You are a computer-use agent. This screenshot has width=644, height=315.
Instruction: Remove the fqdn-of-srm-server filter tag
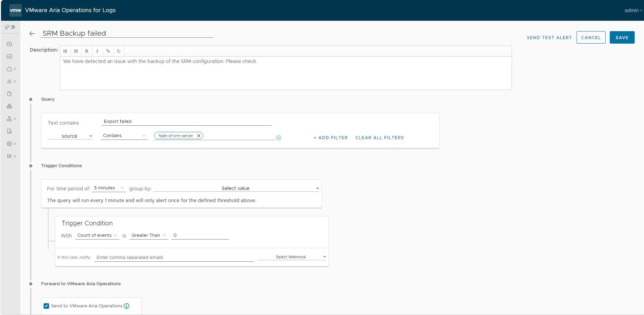[199, 136]
